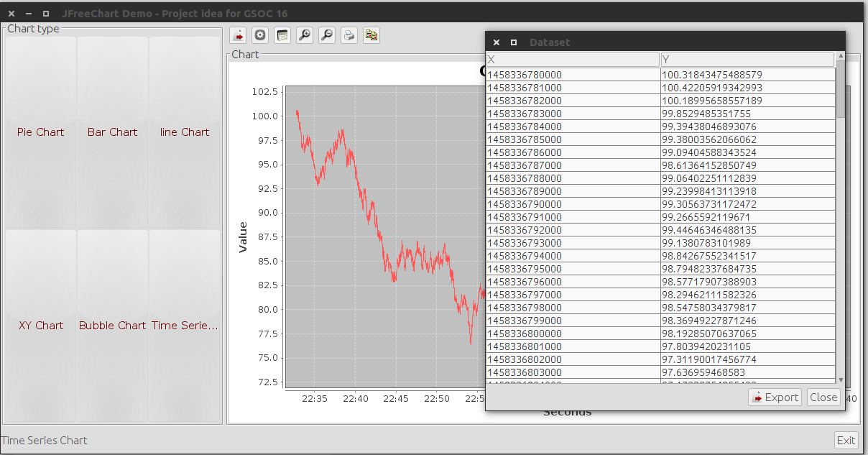The image size is (868, 455).
Task: Select cell 100.42205919342993
Action: coord(748,88)
